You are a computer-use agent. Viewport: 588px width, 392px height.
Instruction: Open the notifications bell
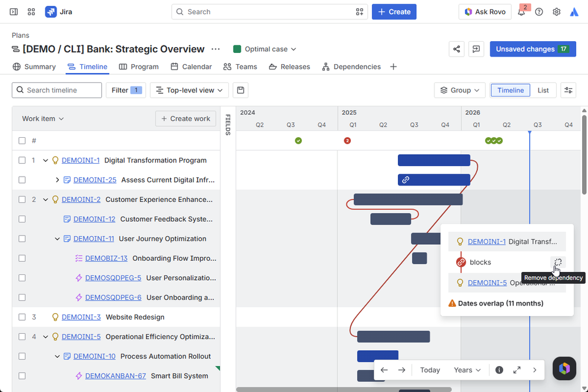coord(521,12)
